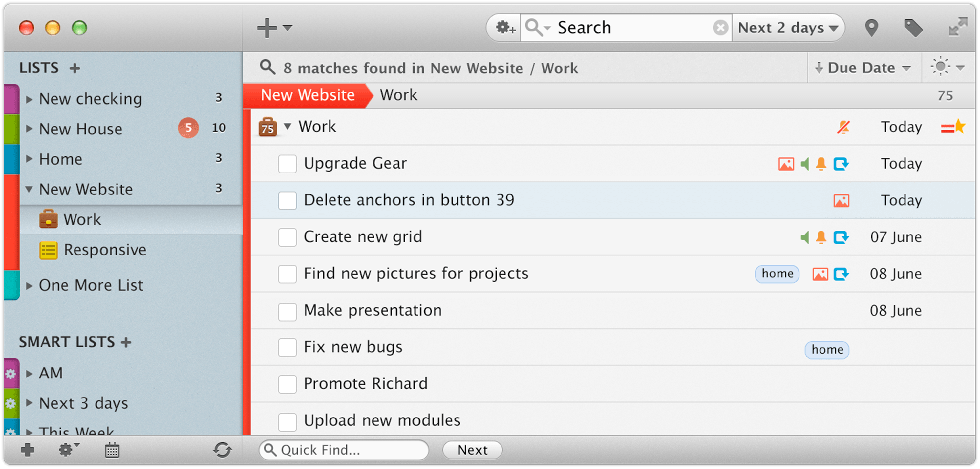Open the Due Date sort dropdown
Image resolution: width=980 pixels, height=469 pixels.
(863, 68)
